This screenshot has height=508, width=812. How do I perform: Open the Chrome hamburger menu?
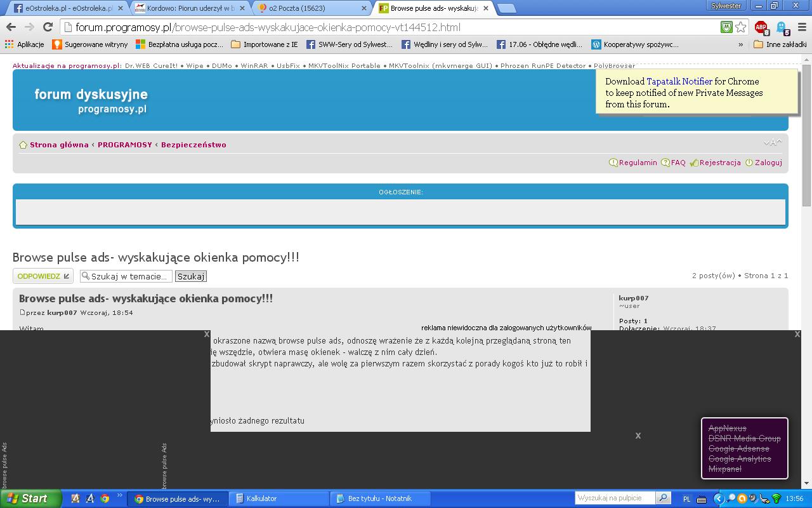point(802,27)
